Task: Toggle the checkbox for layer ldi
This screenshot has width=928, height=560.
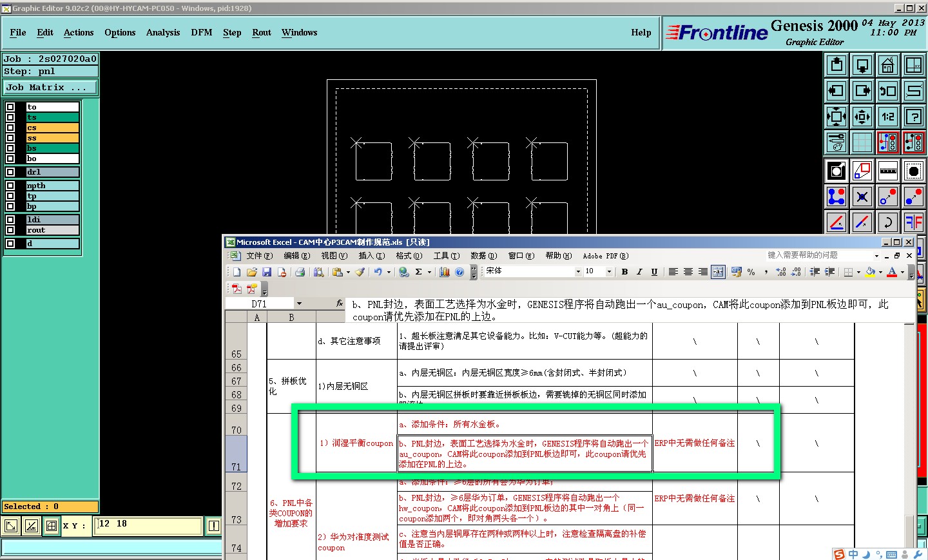Action: point(10,220)
